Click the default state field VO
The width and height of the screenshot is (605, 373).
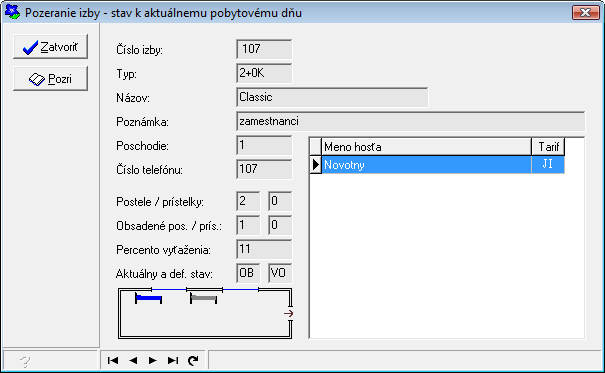[280, 273]
